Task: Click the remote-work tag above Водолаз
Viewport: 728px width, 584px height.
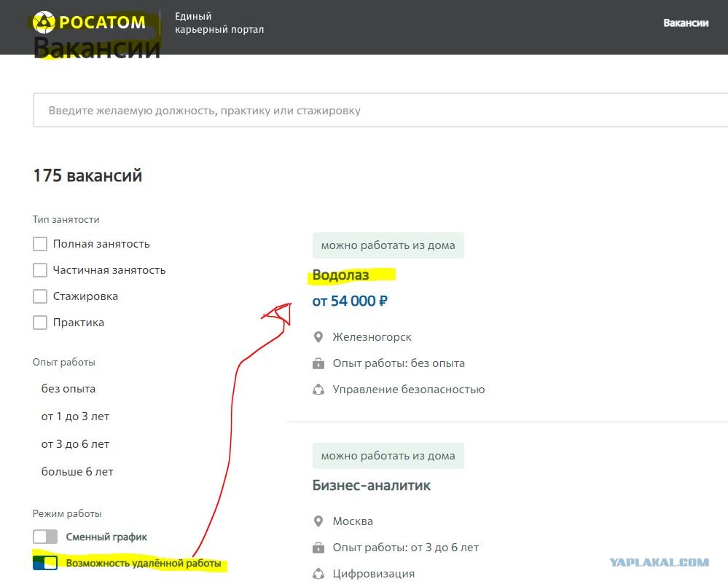Action: (x=388, y=245)
